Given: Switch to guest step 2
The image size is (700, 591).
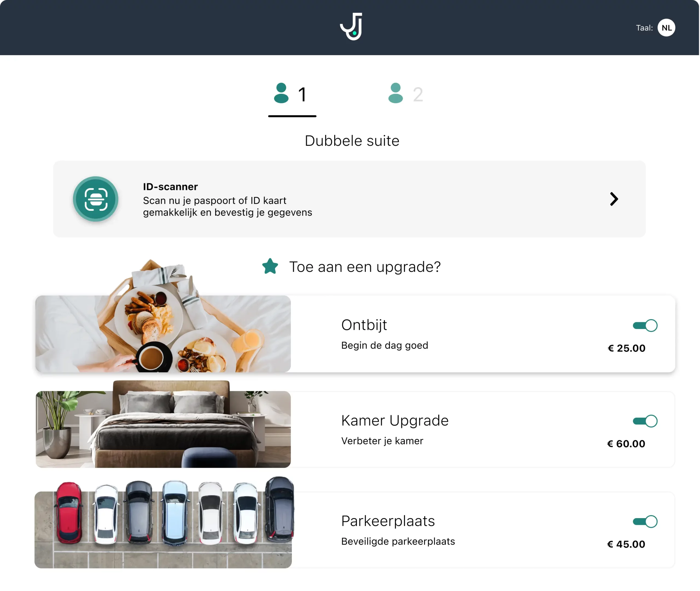Looking at the screenshot, I should point(406,94).
